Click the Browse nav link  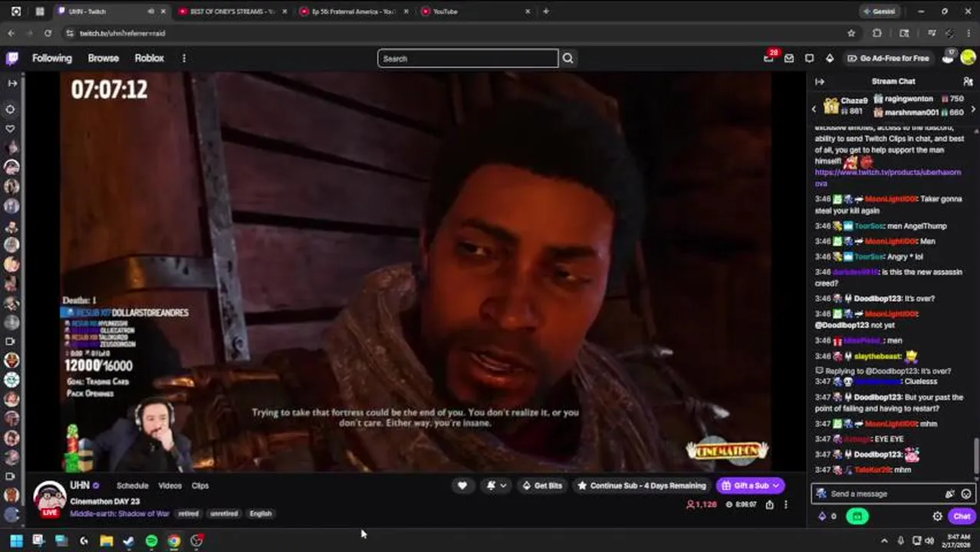(x=103, y=58)
